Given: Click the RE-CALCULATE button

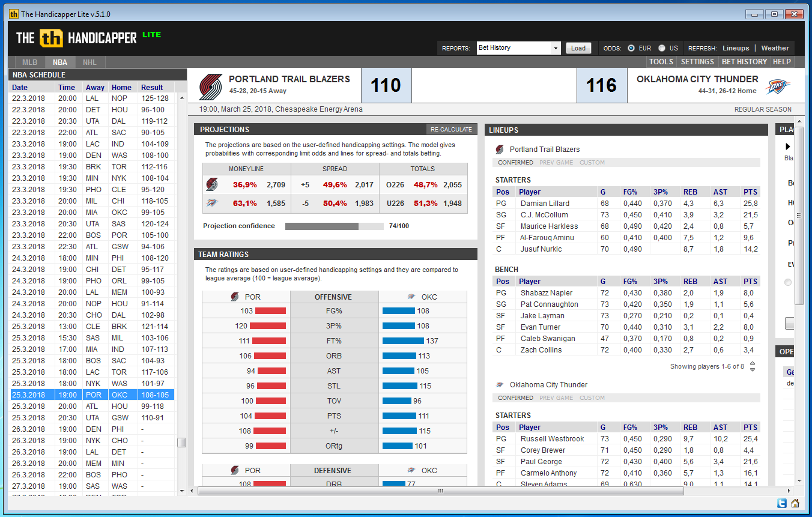Looking at the screenshot, I should pos(452,129).
